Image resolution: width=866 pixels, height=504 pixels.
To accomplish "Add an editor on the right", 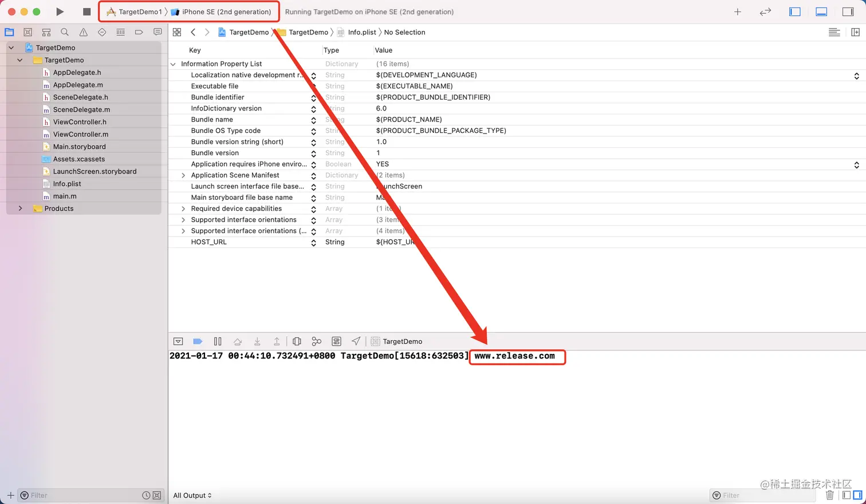I will click(855, 32).
